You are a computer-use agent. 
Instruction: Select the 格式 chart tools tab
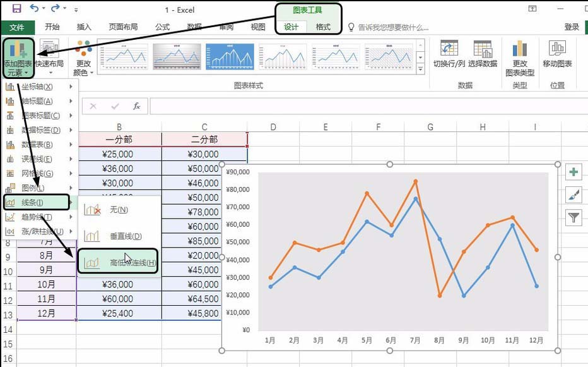click(323, 27)
